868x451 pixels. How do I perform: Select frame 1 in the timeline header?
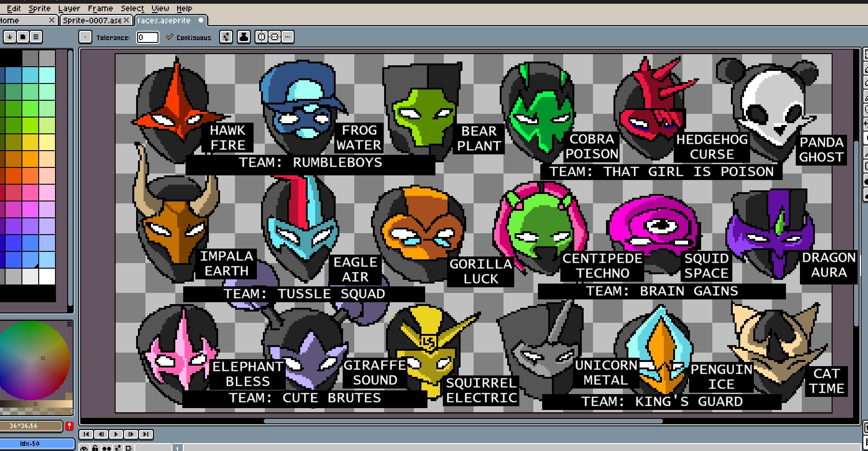(x=178, y=448)
